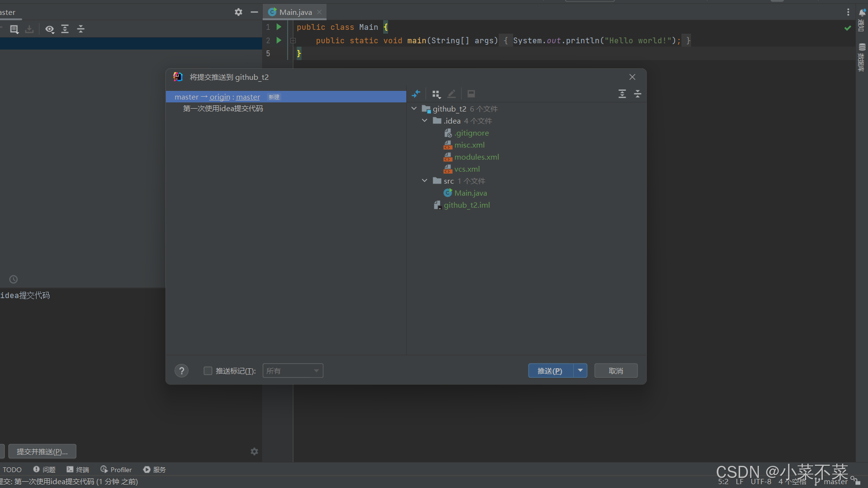The image size is (868, 488).
Task: Click the group-by icon in push dialog toolbar
Action: pyautogui.click(x=436, y=94)
